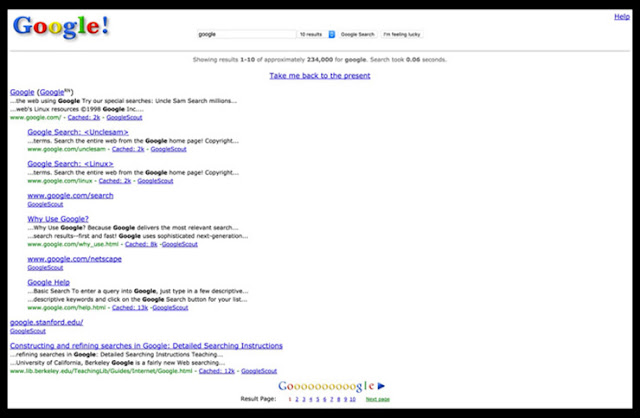Click the Google! logo
Viewport: 640px width, 418px height.
[x=61, y=27]
